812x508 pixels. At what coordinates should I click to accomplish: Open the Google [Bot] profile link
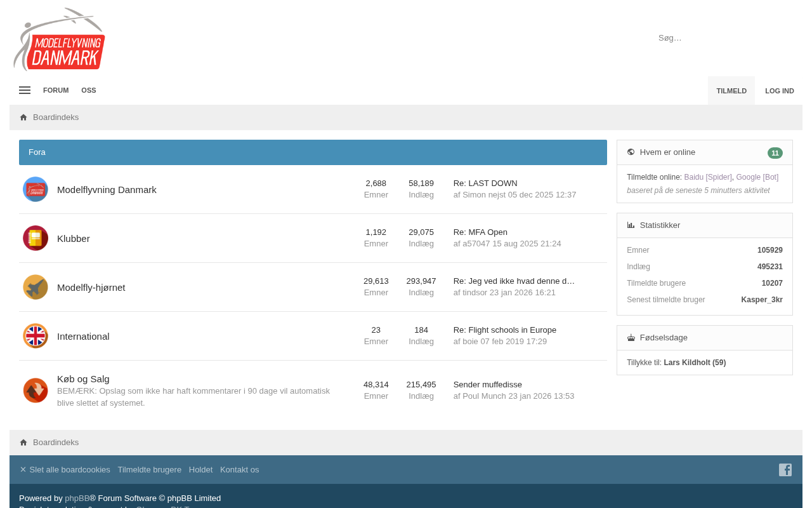point(757,177)
